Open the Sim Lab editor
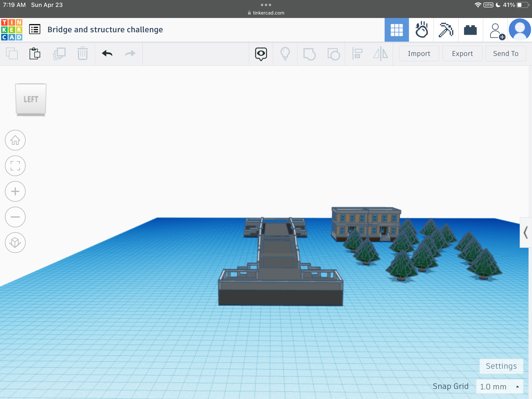 tap(421, 30)
